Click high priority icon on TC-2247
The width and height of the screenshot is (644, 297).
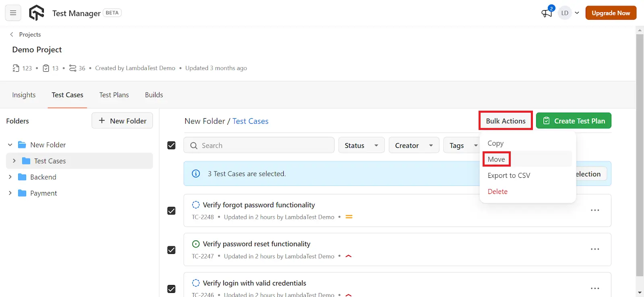pos(349,256)
